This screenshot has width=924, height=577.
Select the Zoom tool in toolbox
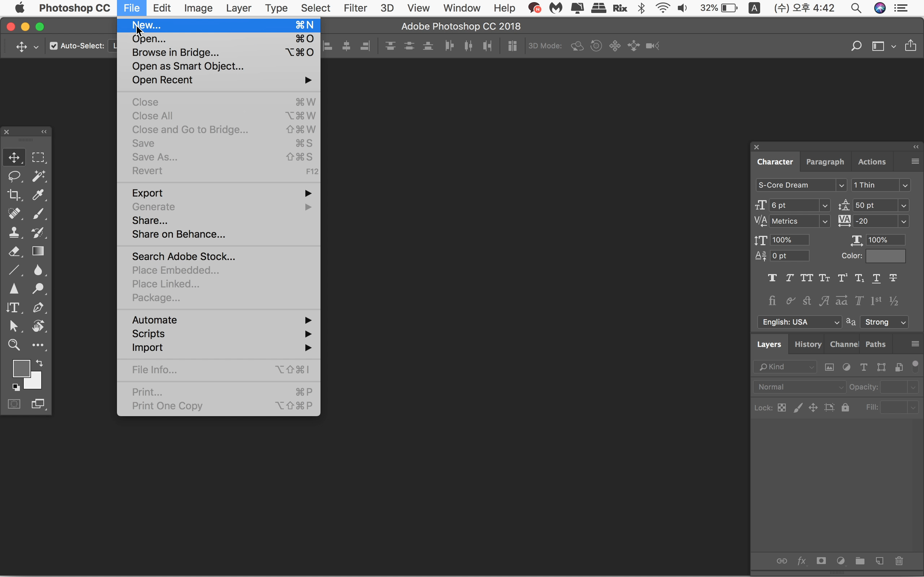point(14,345)
